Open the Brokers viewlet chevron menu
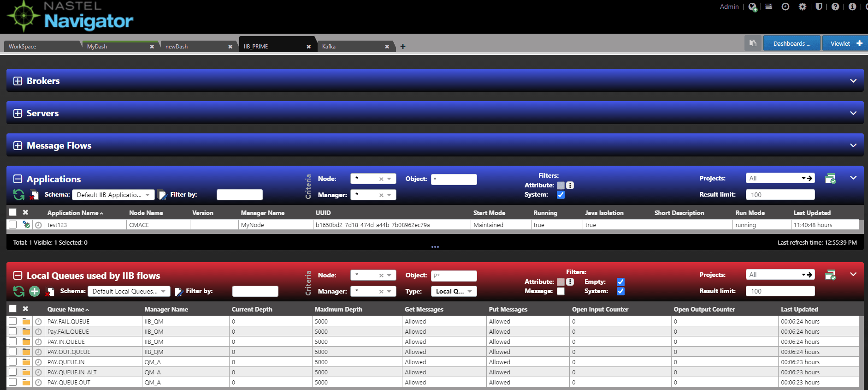868x390 pixels. tap(853, 81)
